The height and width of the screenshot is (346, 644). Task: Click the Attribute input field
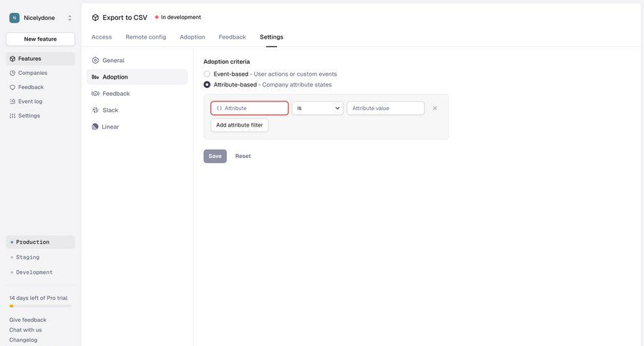[250, 109]
